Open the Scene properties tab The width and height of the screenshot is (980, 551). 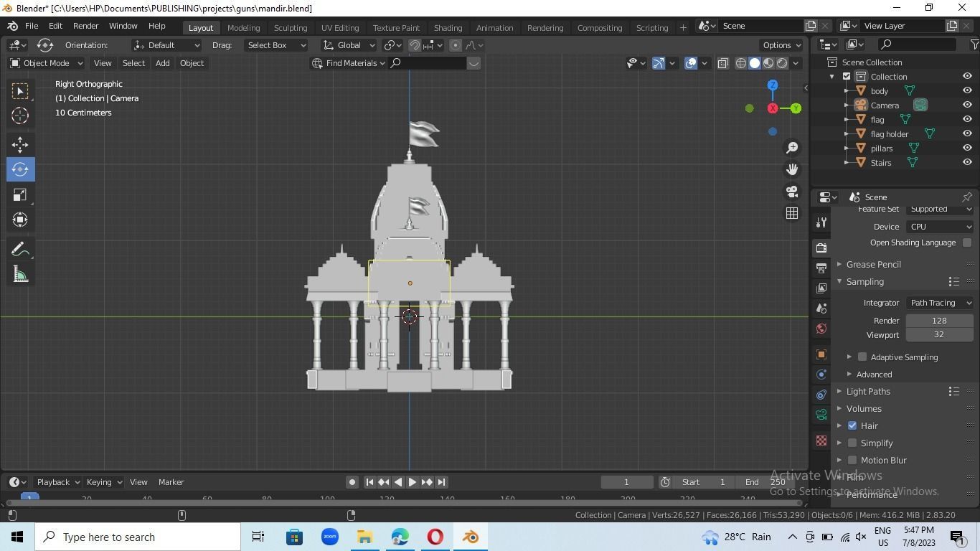821,308
